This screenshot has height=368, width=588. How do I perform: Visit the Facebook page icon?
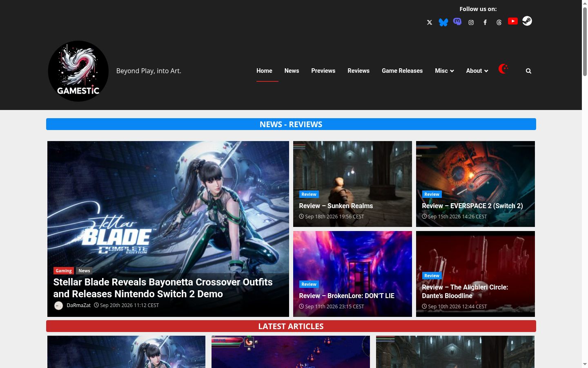(x=485, y=22)
